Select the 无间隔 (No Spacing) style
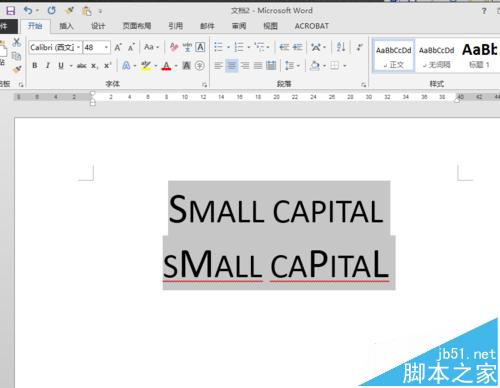The width and height of the screenshot is (500, 388). (436, 56)
